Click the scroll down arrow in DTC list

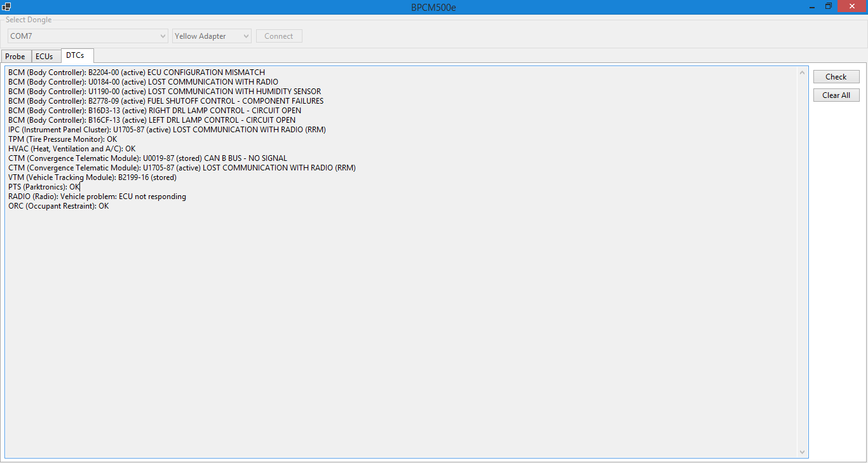point(802,452)
